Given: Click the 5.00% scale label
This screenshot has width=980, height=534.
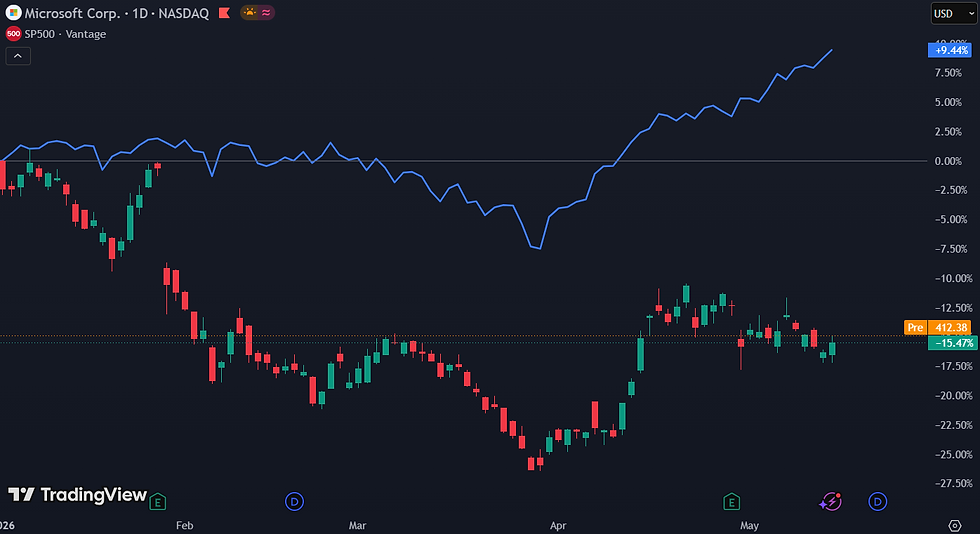Looking at the screenshot, I should pyautogui.click(x=948, y=103).
